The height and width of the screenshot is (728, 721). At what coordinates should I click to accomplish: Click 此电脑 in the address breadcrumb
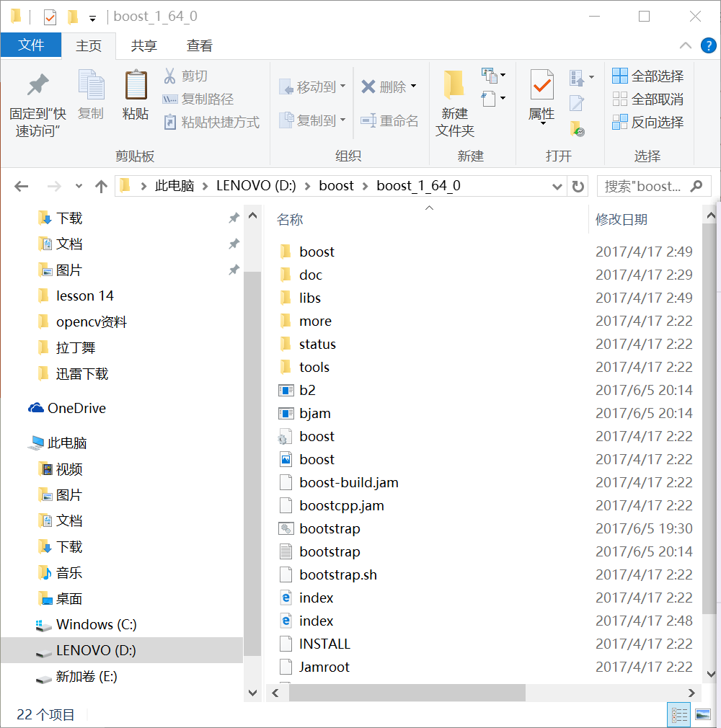pyautogui.click(x=174, y=186)
